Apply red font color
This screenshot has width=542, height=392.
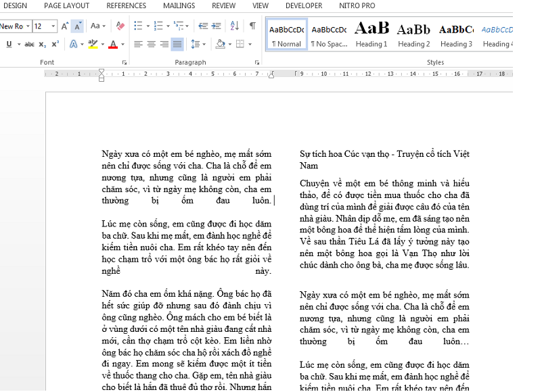point(113,44)
